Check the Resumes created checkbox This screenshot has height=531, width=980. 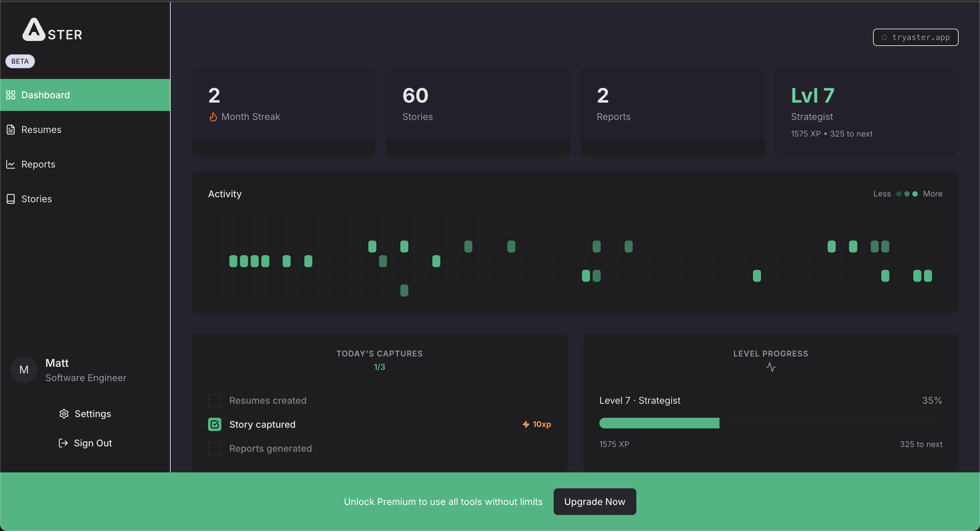[215, 400]
